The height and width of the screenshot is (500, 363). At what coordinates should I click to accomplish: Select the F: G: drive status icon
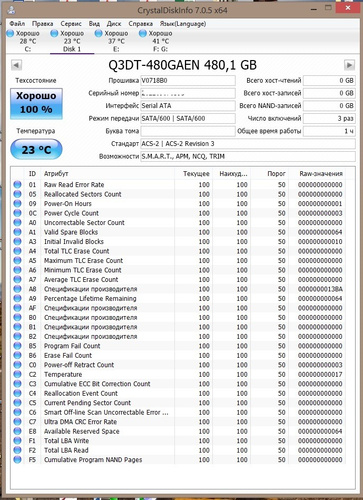pos(143,33)
